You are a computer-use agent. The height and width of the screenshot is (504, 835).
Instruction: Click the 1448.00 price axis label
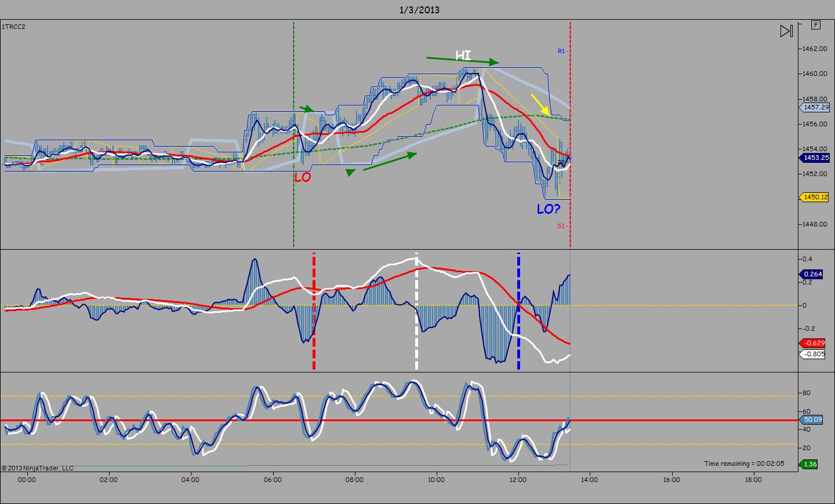[x=815, y=224]
